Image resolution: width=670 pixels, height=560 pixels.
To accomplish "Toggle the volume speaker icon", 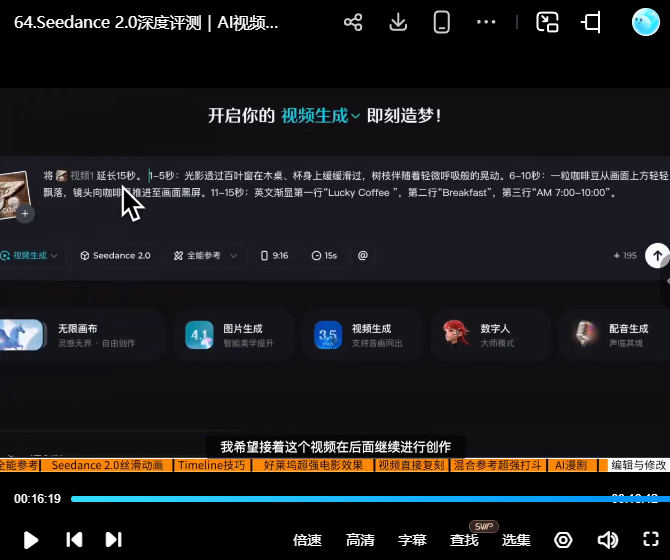I will [x=607, y=540].
